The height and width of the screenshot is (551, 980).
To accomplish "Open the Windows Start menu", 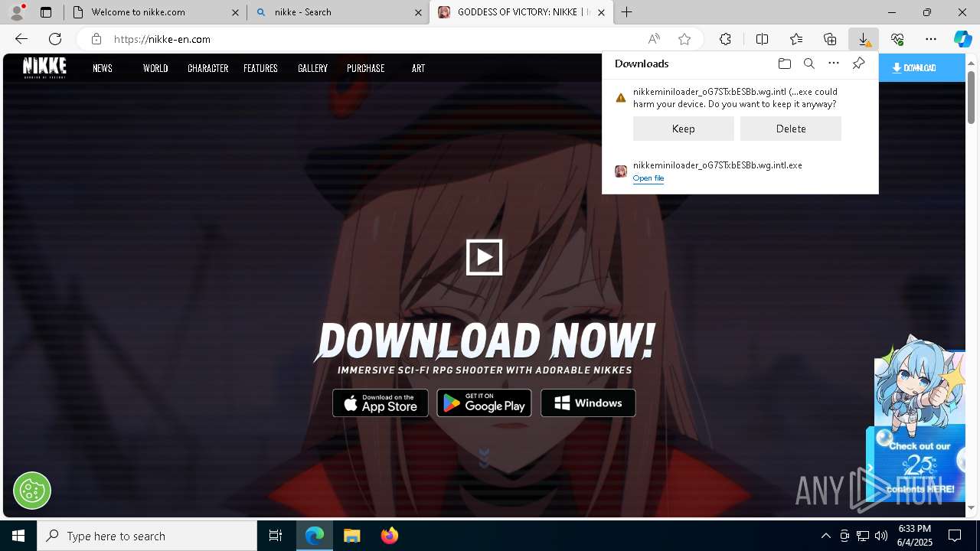I will click(18, 536).
